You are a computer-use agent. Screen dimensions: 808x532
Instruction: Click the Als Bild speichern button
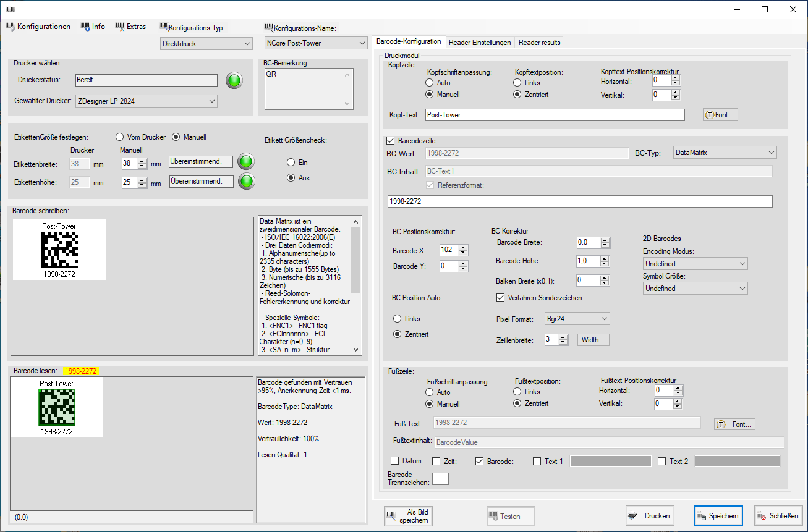tap(408, 516)
